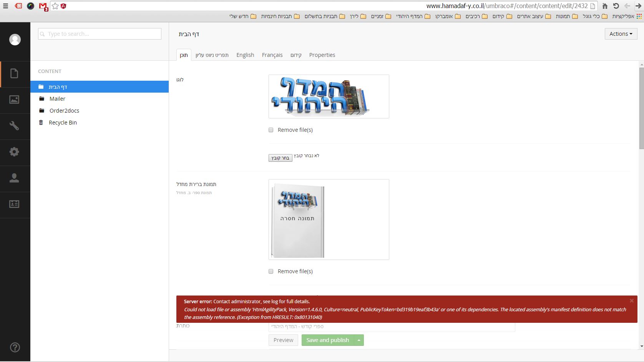Open the כלי גוגל bookmark folder
Screen dimensions: 644x362
[595, 16]
